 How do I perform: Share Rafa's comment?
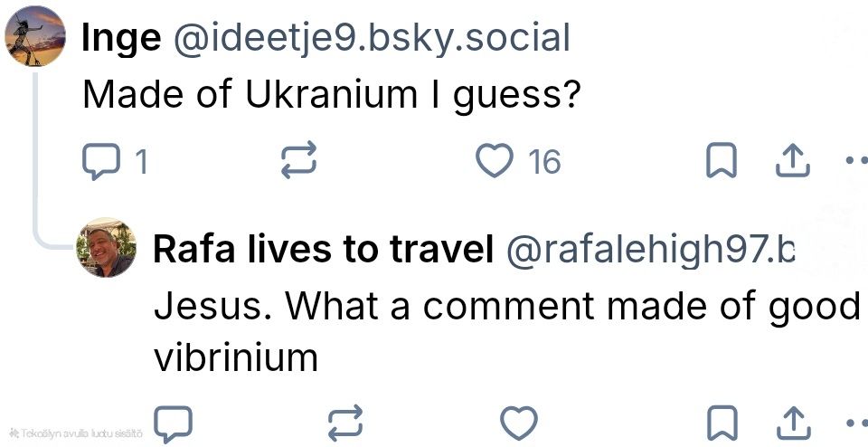pos(791,423)
